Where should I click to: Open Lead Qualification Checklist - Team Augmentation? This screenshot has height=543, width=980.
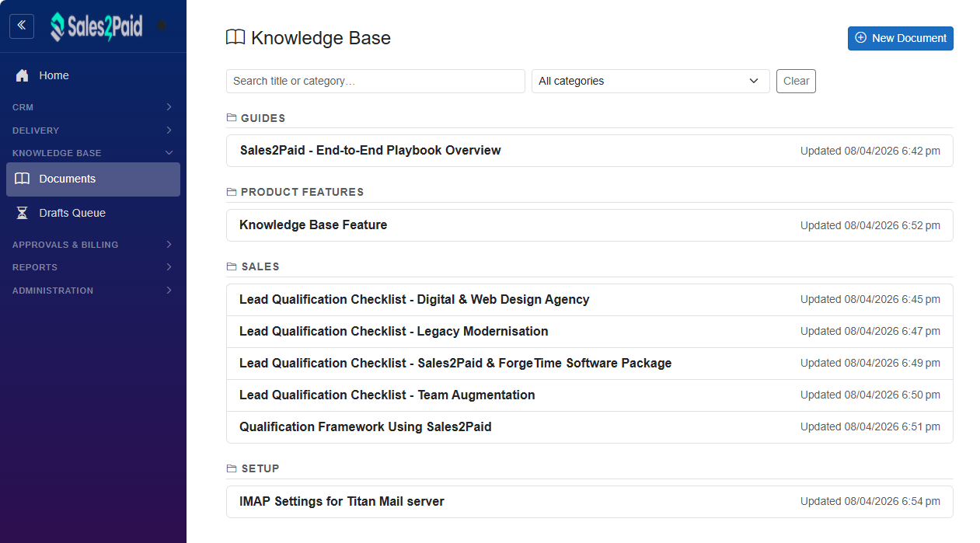click(589, 395)
